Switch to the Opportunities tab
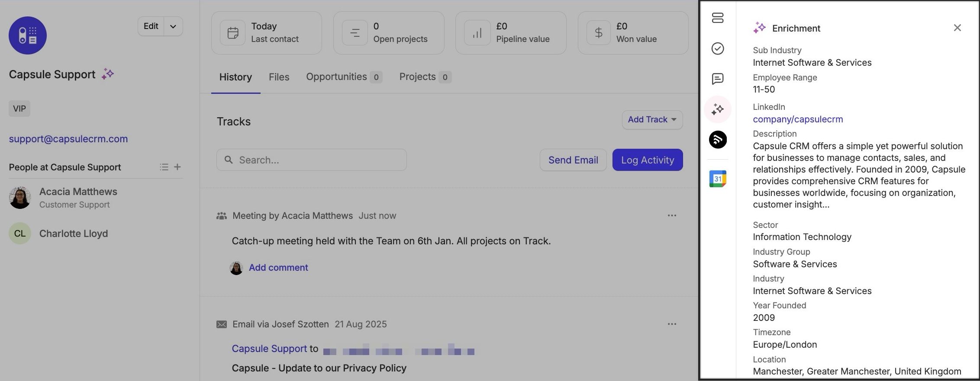This screenshot has height=381, width=980. pyautogui.click(x=344, y=77)
